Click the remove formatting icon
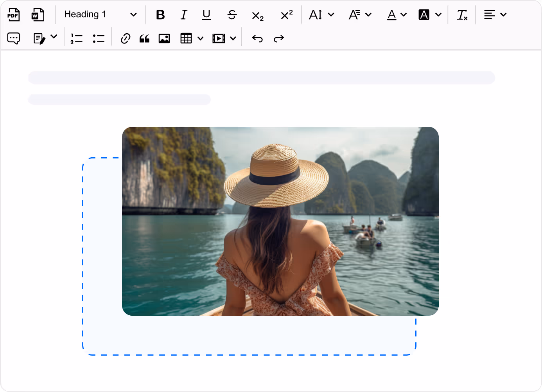Viewport: 542px width, 392px height. [462, 15]
